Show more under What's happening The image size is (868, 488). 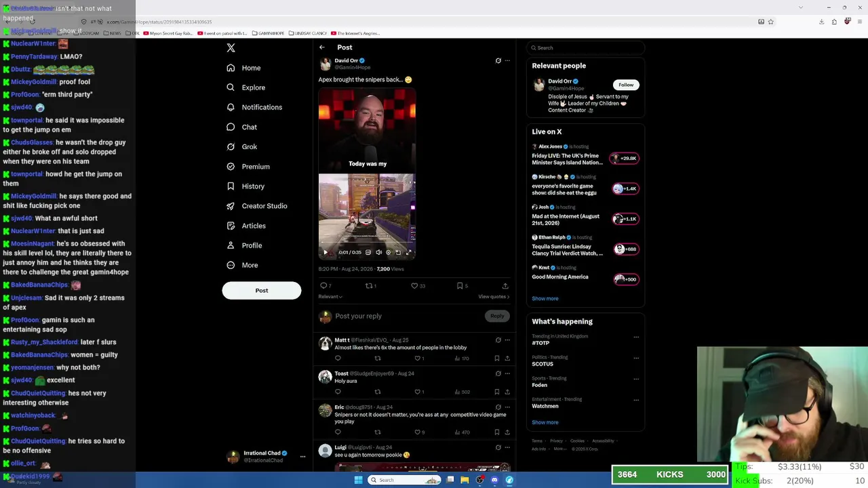point(545,422)
